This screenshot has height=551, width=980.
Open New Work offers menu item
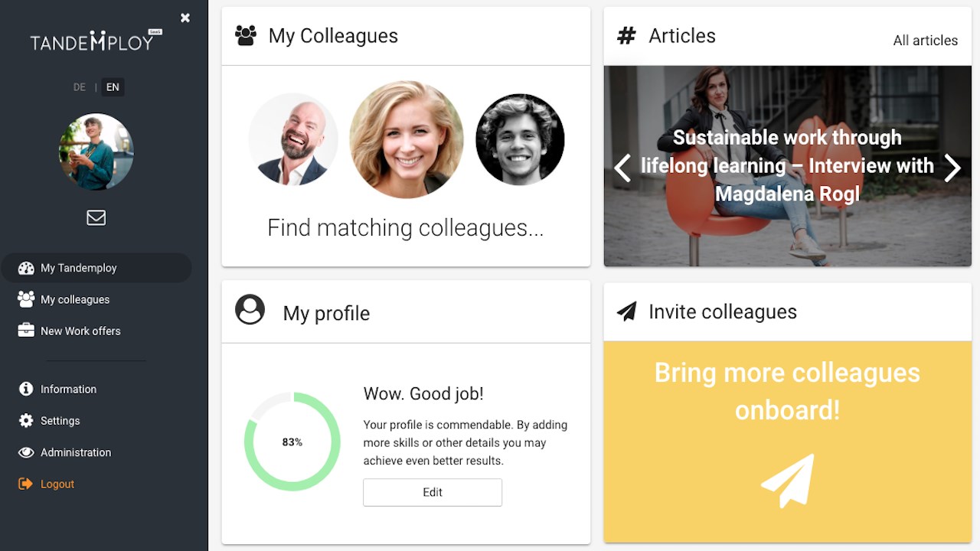click(80, 331)
